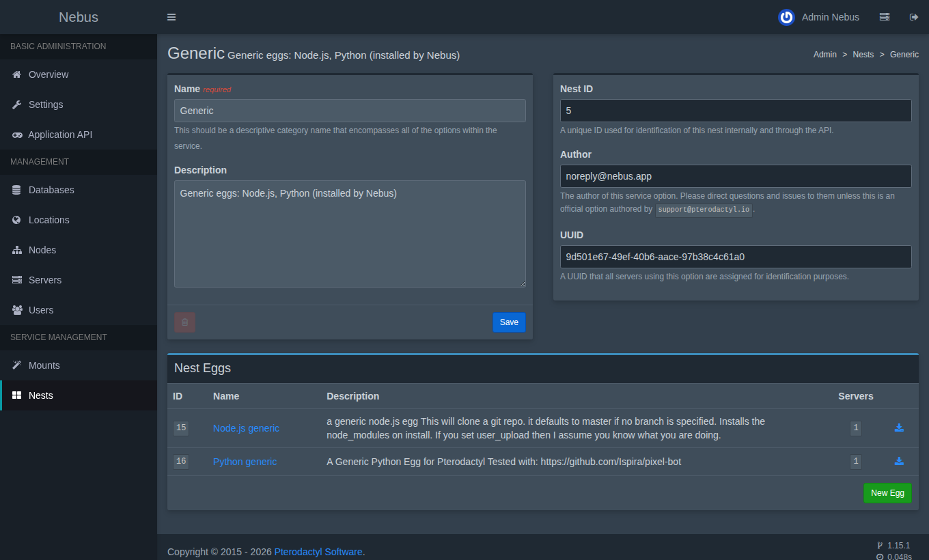This screenshot has width=929, height=560.
Task: Follow the Pterodactyl Software footer link
Action: coord(318,552)
